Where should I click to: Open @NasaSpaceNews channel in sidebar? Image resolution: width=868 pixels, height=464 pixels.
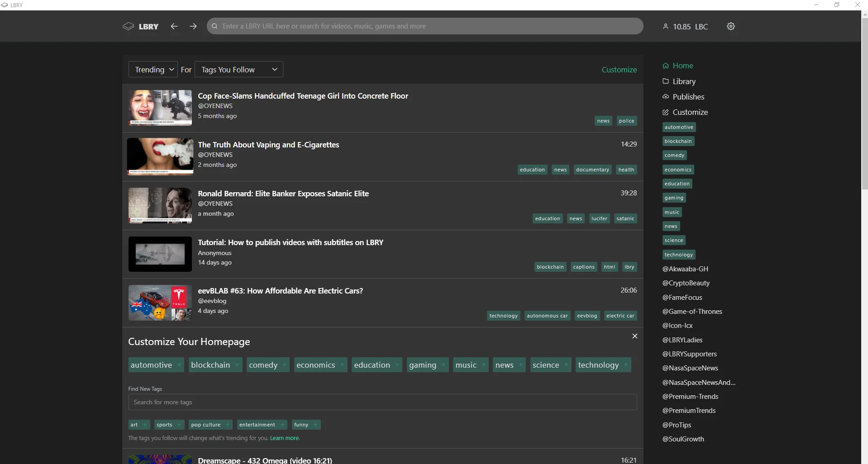690,368
